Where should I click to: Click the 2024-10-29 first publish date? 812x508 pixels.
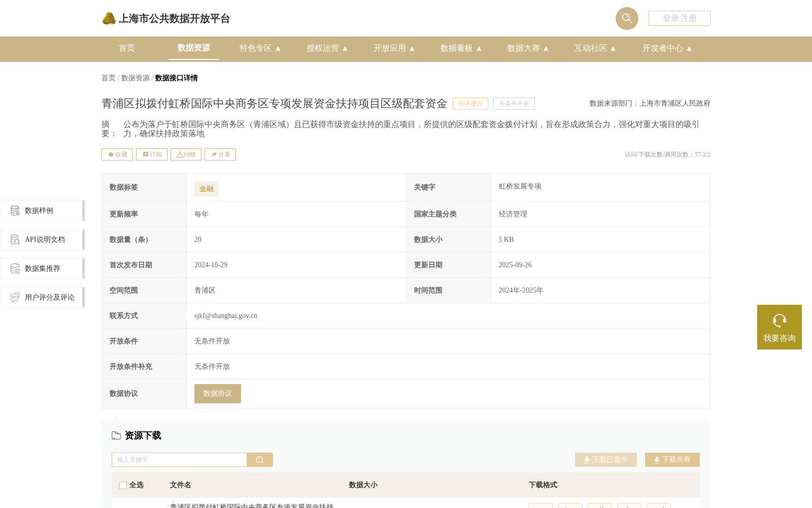click(211, 265)
